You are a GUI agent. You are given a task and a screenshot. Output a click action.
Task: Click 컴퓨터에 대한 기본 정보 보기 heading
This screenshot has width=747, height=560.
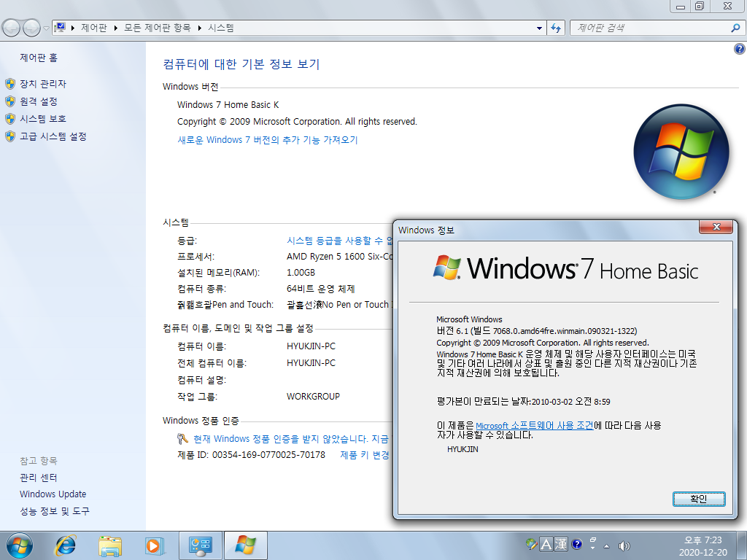(241, 64)
